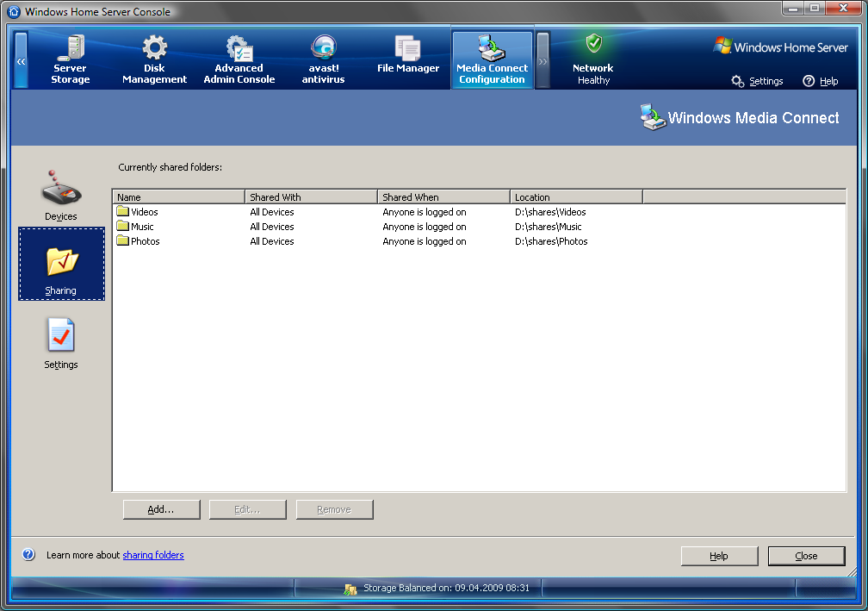Open Help in the top right header
This screenshot has height=611, width=868.
pos(821,81)
